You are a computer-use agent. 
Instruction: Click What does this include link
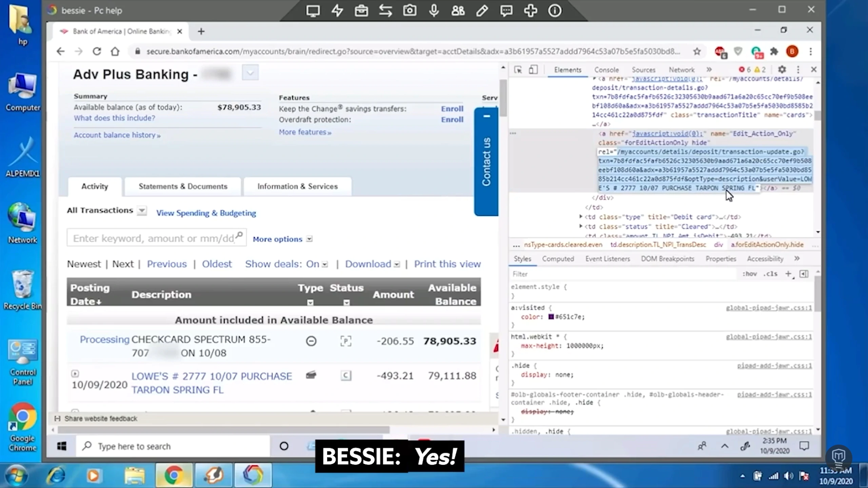pos(114,118)
